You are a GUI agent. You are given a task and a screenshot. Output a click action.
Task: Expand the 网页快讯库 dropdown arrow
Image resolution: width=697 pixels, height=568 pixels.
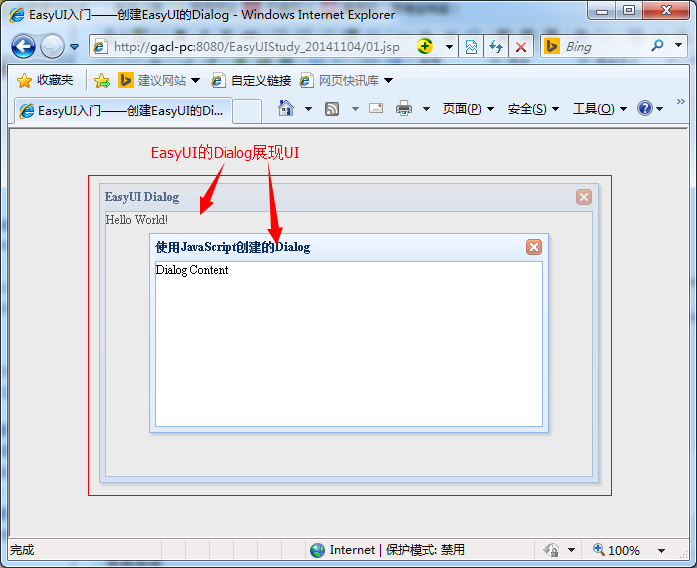[389, 81]
